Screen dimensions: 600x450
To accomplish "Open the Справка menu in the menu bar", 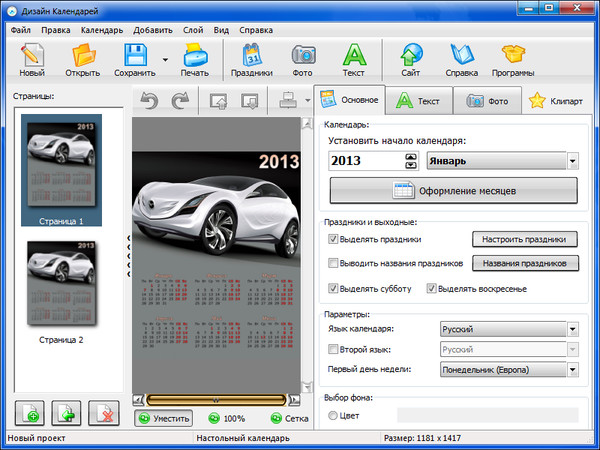I will (x=256, y=30).
